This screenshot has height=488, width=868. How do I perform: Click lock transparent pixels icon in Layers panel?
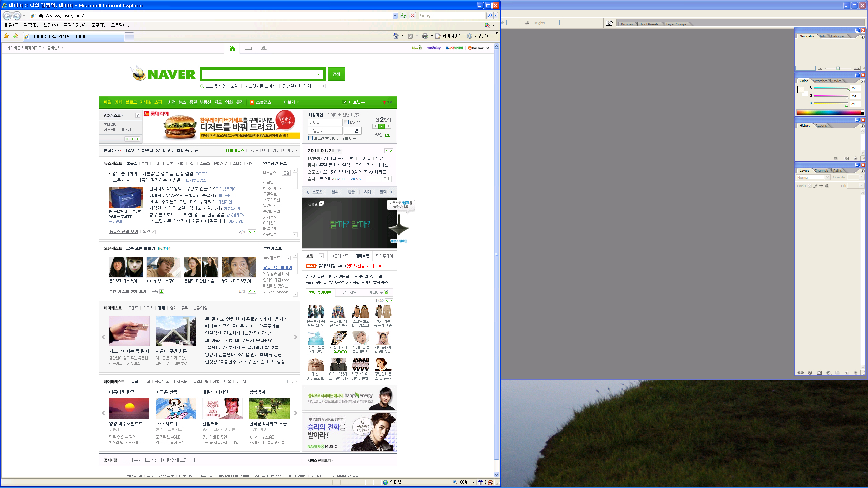coord(809,186)
